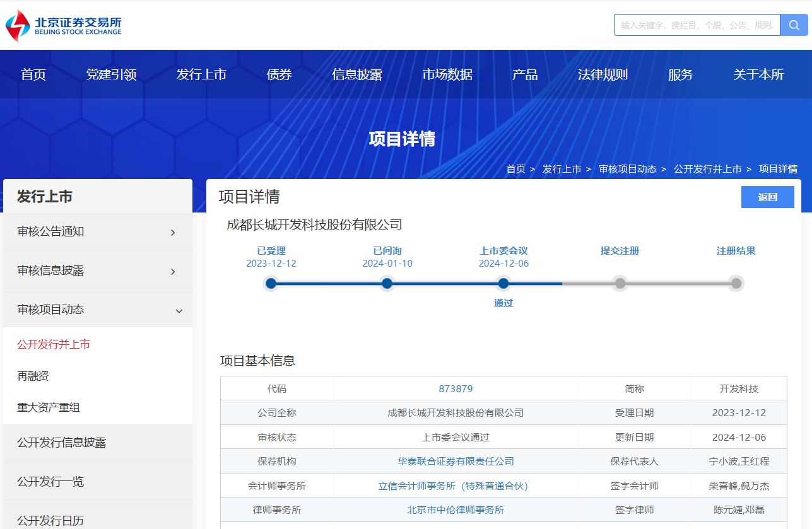Open the 发行上市 navigation menu
This screenshot has width=812, height=529.
[201, 74]
